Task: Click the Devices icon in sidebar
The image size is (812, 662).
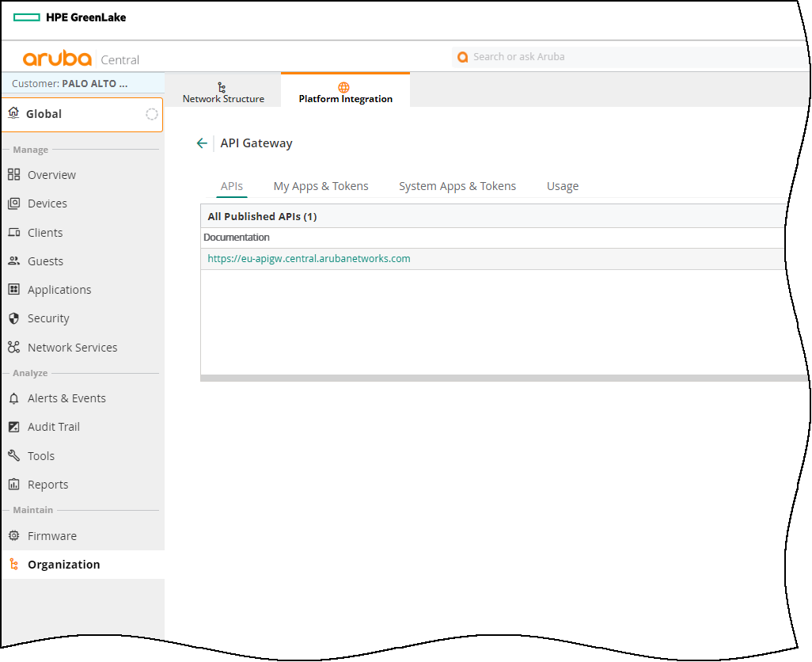Action: coord(13,204)
